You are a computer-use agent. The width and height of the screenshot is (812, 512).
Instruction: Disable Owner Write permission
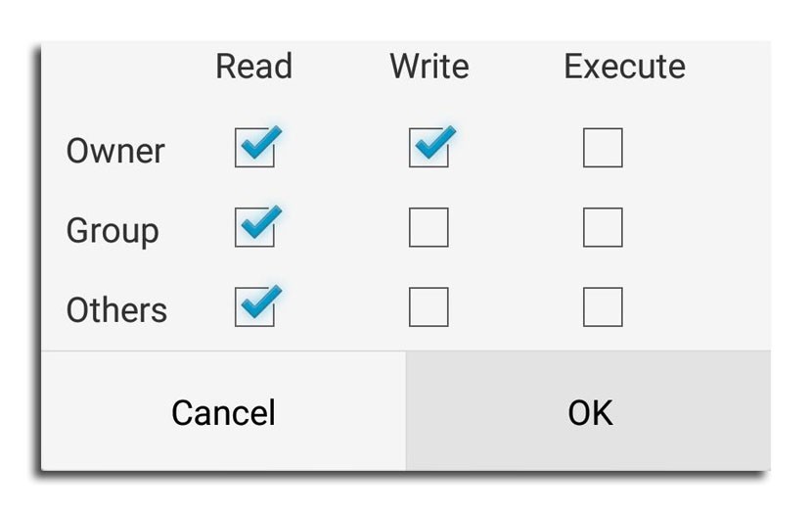tap(429, 149)
